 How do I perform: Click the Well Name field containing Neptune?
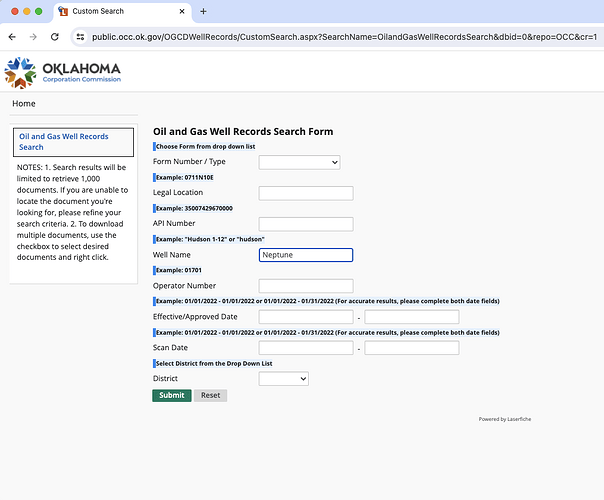tap(305, 255)
